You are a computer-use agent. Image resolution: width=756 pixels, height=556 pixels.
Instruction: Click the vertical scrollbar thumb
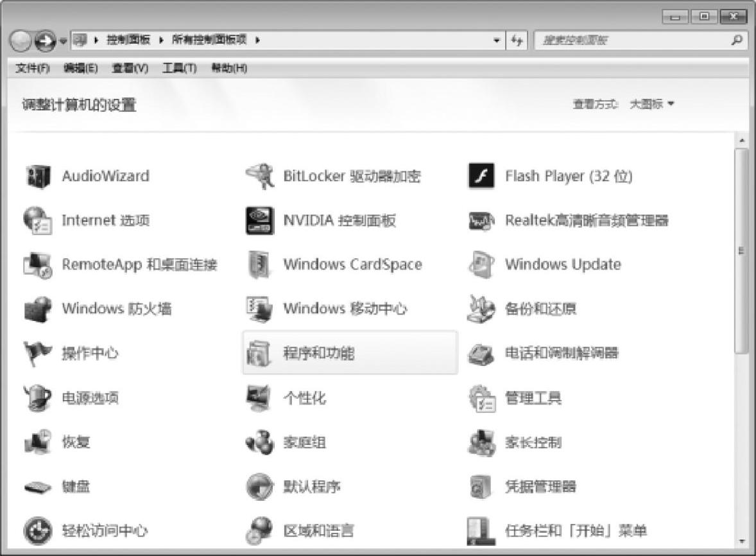[x=741, y=251]
